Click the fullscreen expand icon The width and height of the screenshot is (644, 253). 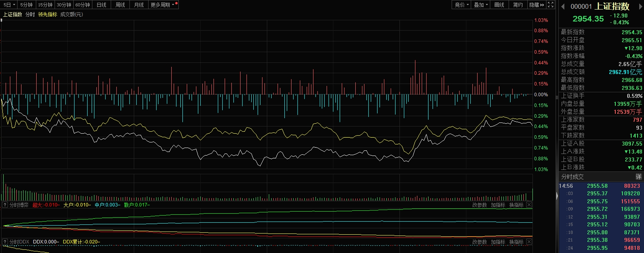(550, 5)
